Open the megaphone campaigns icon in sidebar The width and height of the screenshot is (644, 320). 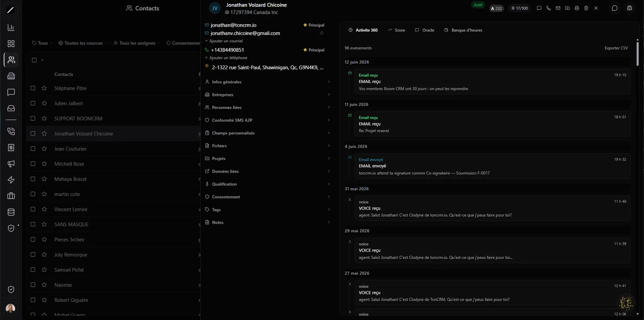11,164
